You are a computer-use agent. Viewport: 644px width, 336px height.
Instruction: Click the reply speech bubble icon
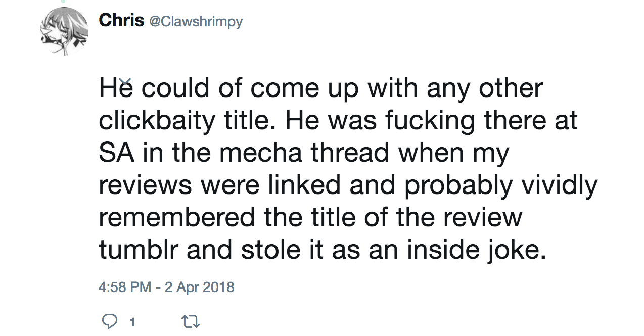110,321
